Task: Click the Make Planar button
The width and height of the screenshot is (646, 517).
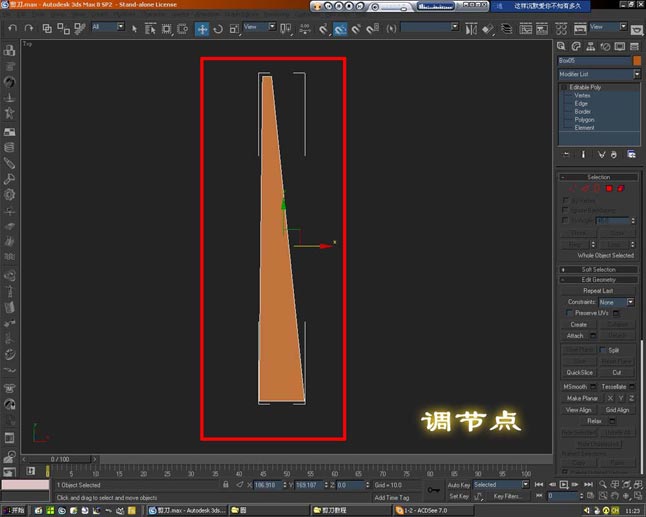Action: (x=582, y=398)
